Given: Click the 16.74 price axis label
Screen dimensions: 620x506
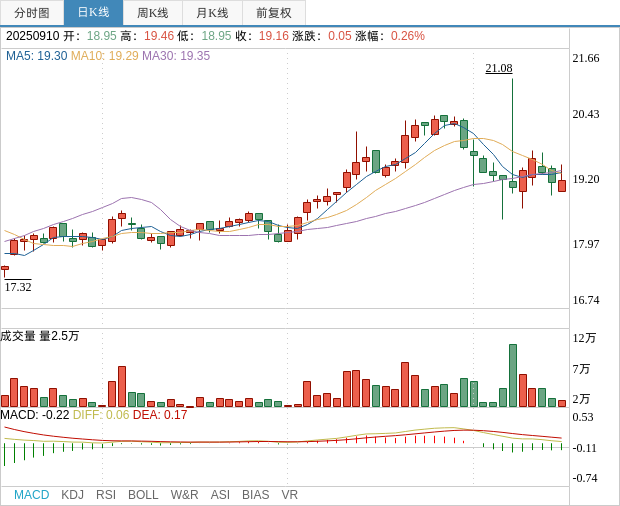Looking at the screenshot, I should pos(586,300).
